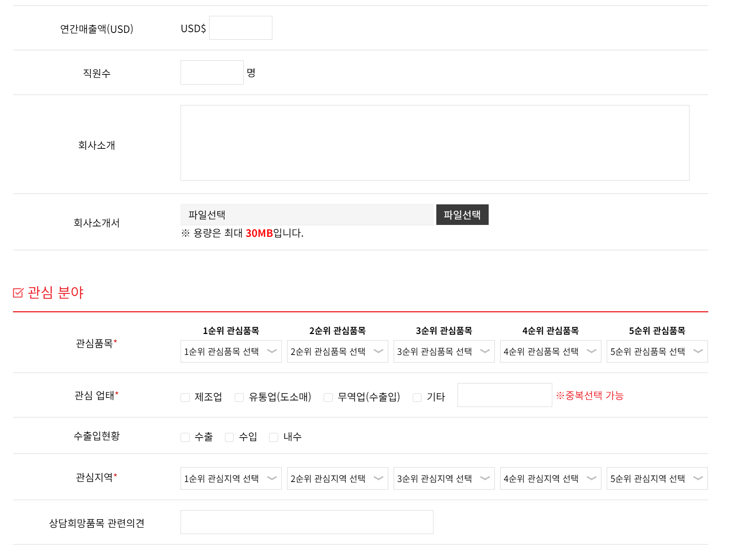Click the 직원수 employee count field
The width and height of the screenshot is (735, 560).
(212, 72)
